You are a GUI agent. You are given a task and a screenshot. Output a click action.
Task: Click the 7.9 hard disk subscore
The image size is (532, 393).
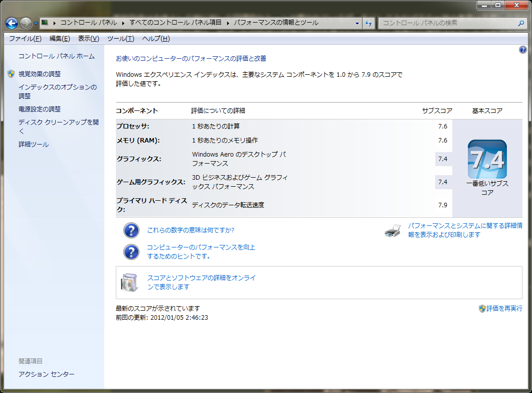point(443,205)
